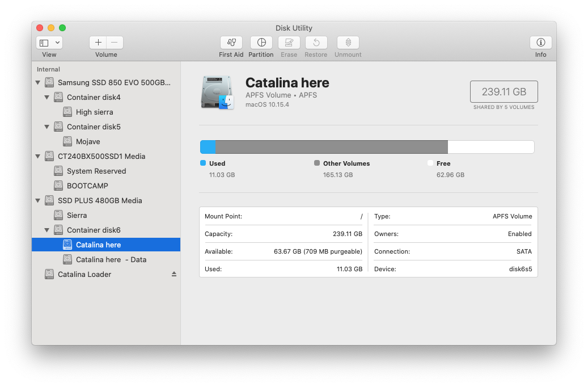Select Samsung SSD 850 EVO 500GB disk
The image size is (588, 387).
pyautogui.click(x=106, y=83)
